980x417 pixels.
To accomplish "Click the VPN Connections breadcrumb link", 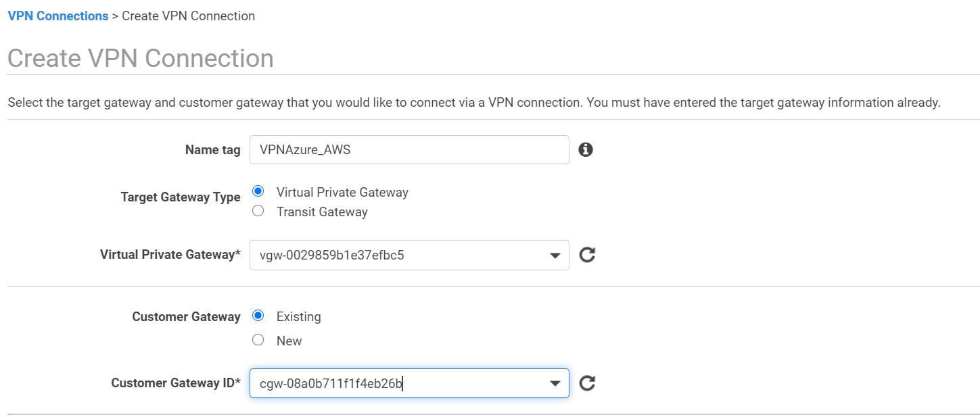I will [x=57, y=16].
